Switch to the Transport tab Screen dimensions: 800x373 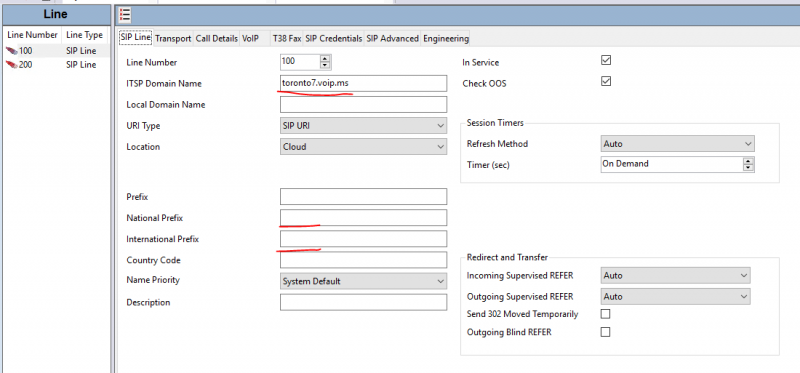click(x=173, y=38)
